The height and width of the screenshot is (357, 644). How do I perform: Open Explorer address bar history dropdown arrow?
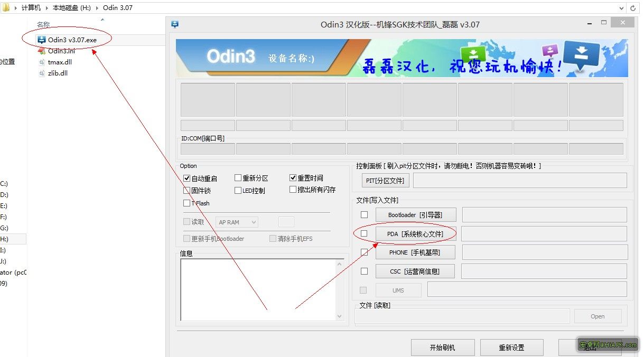(622, 8)
